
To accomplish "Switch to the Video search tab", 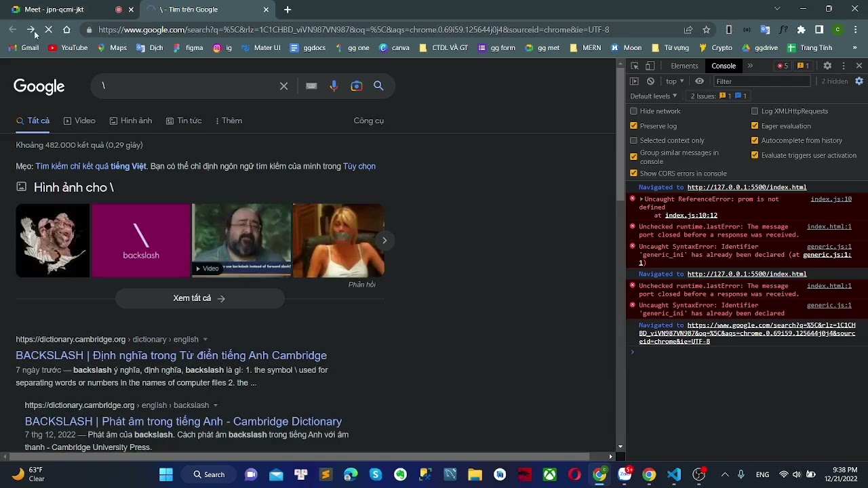I will point(79,121).
